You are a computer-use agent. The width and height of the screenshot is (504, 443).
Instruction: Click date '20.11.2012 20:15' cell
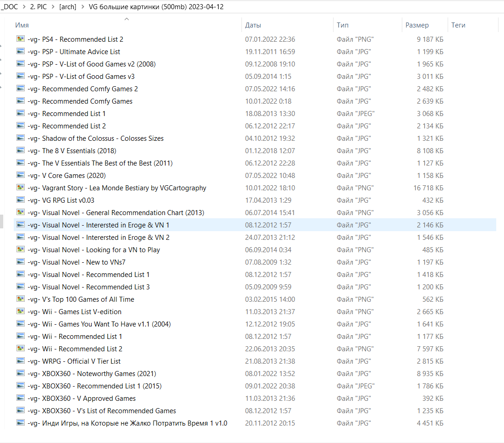(x=270, y=423)
